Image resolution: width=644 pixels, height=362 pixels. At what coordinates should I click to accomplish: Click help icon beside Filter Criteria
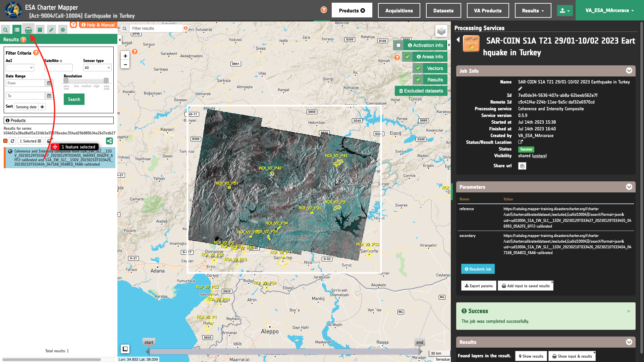tap(36, 53)
